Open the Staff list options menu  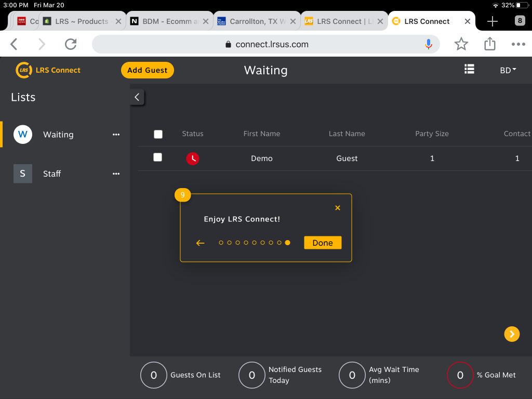pos(115,174)
